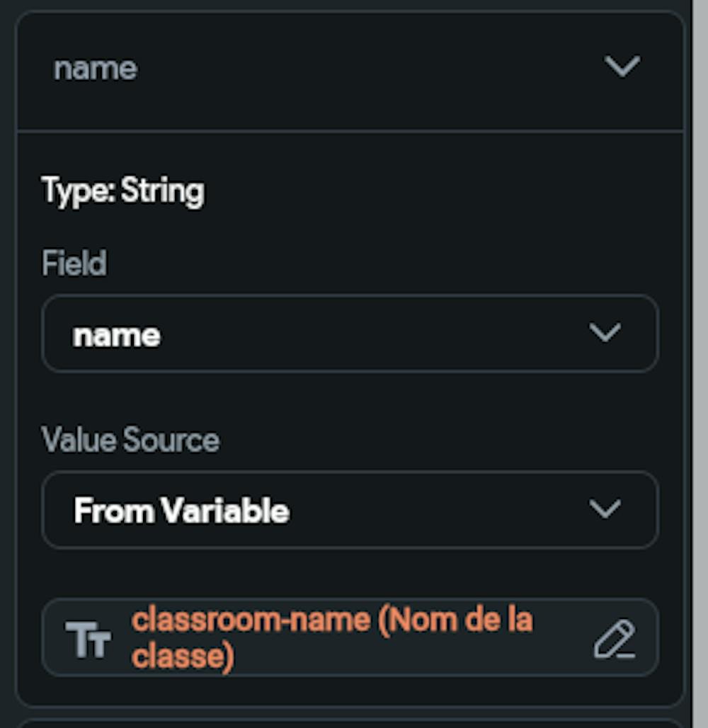Select the next property panel below classroom-name

point(350,722)
